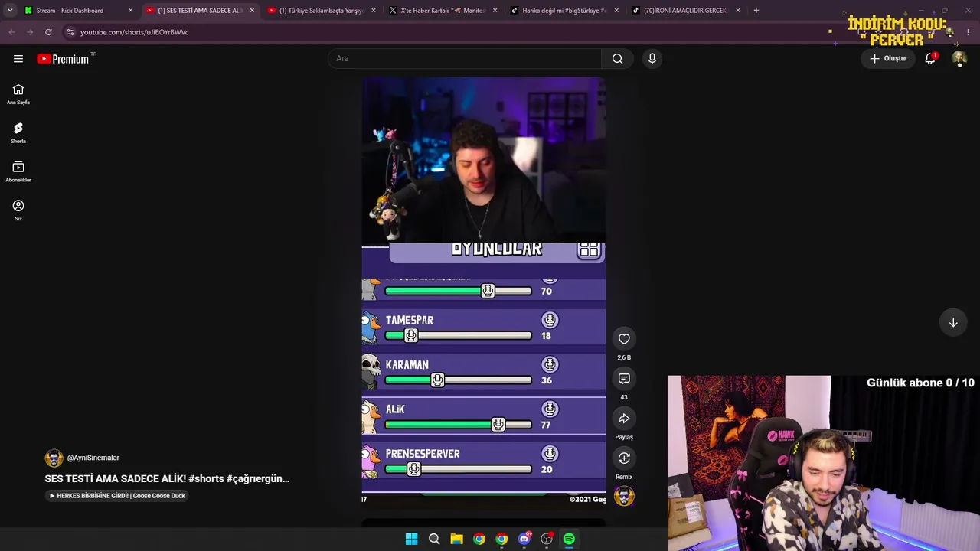The width and height of the screenshot is (980, 551).
Task: Open File Explorer from the taskbar
Action: [x=456, y=539]
